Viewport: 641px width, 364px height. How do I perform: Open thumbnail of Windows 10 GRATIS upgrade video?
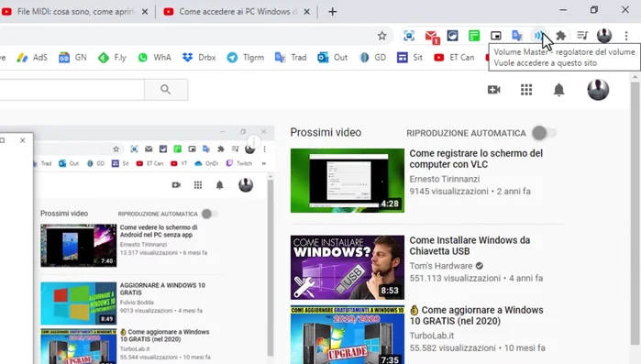[x=348, y=335]
